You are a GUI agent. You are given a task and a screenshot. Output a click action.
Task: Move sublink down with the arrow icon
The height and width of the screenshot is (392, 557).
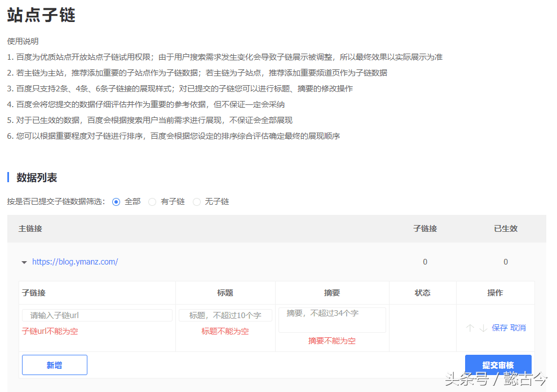click(483, 328)
